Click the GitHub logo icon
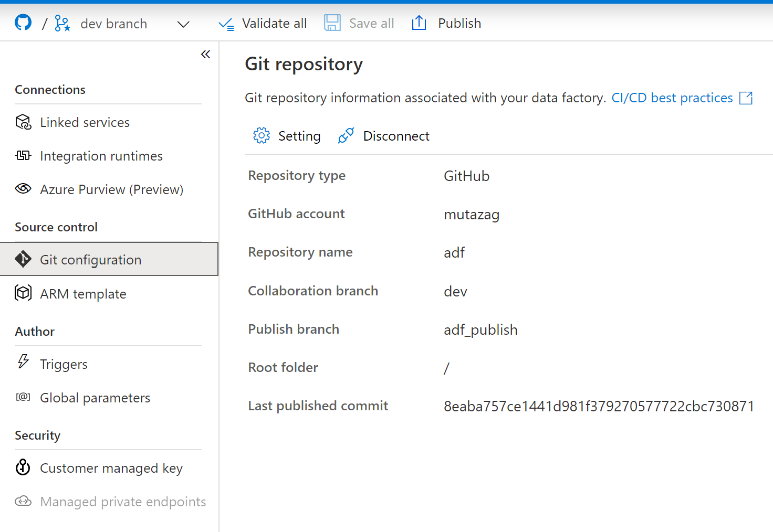The image size is (773, 532). (x=23, y=23)
